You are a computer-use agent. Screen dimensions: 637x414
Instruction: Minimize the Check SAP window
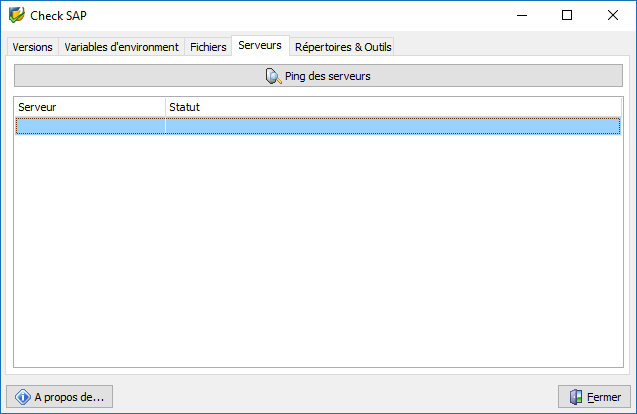coord(522,15)
